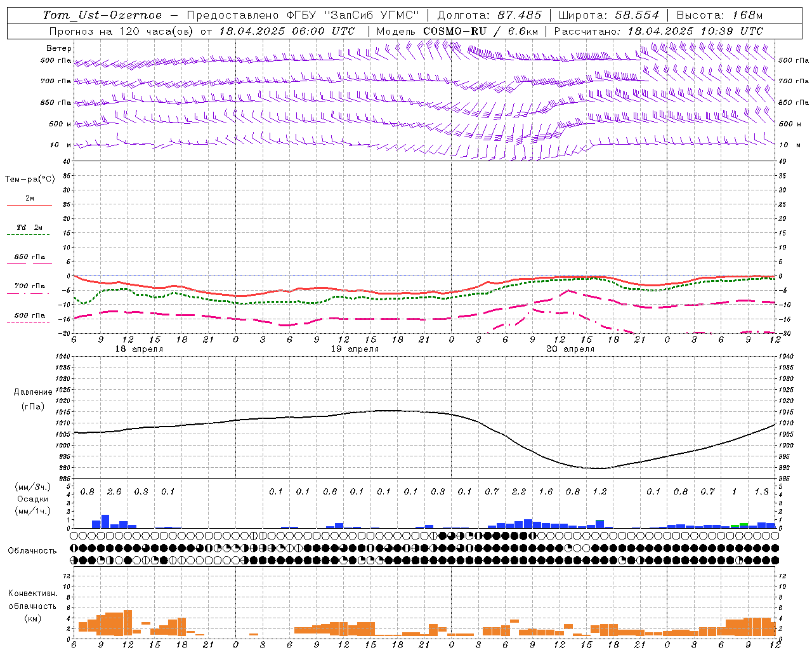Click the 18 апреля date label
Image resolution: width=812 pixels, height=650 pixels.
(139, 349)
